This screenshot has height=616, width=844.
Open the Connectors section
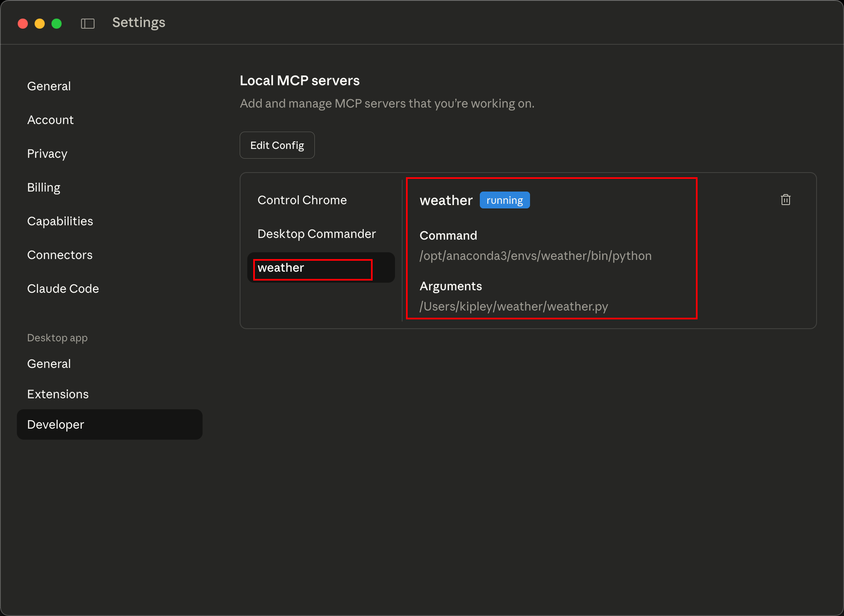coord(60,255)
